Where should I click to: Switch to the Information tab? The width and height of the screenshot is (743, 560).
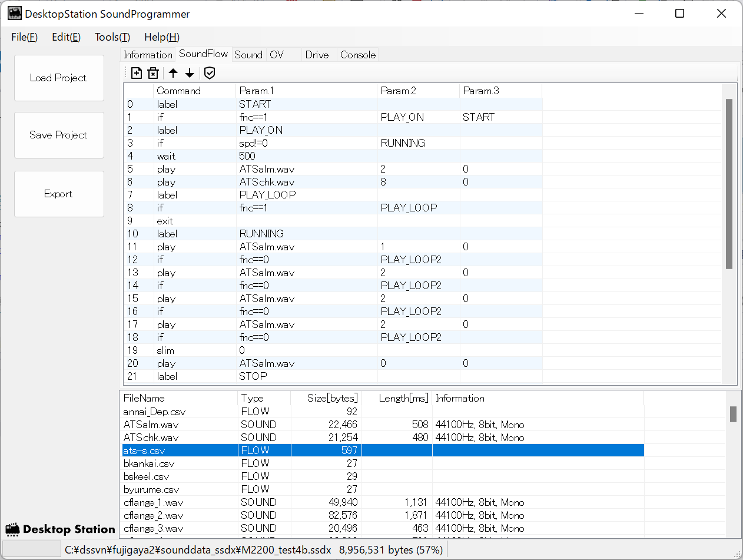tap(148, 55)
